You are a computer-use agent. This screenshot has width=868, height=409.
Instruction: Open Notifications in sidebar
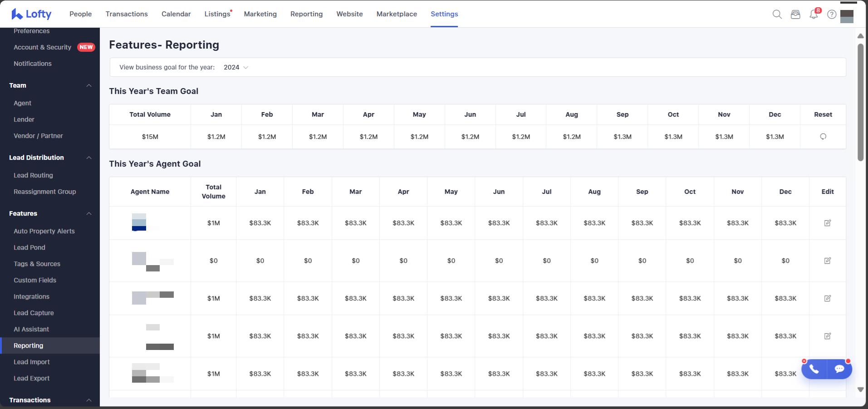(33, 64)
